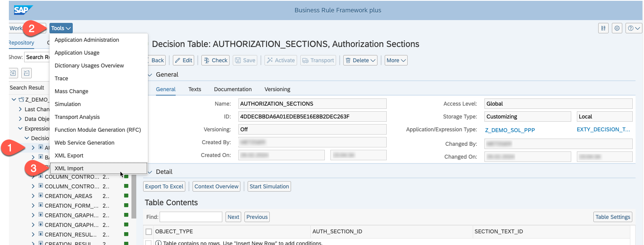The height and width of the screenshot is (245, 644).
Task: Click the first icon button above Search Result
Action: pos(13,73)
